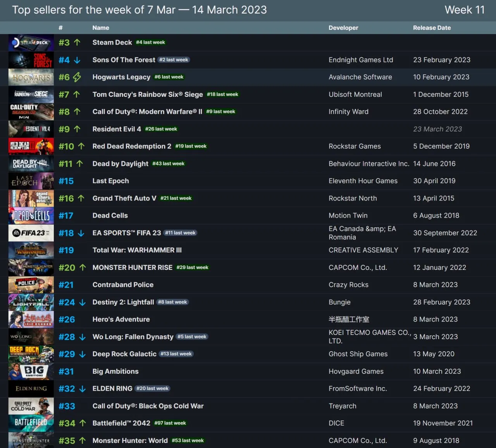The image size is (496, 448).
Task: Click the up arrow icon beside #34
Action: pyautogui.click(x=83, y=423)
